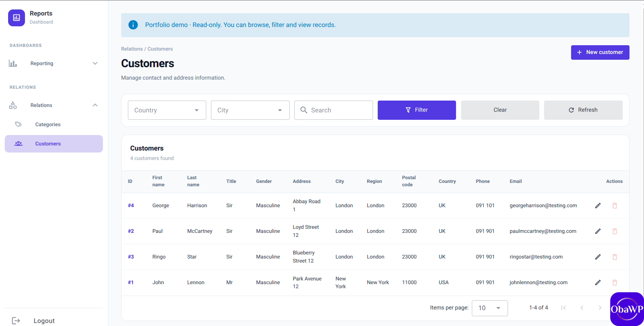Open customer ID #2 link
Screen dimensions: 644x326
tap(131, 231)
